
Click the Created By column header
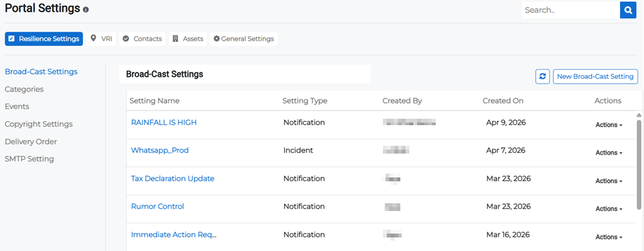coord(402,101)
